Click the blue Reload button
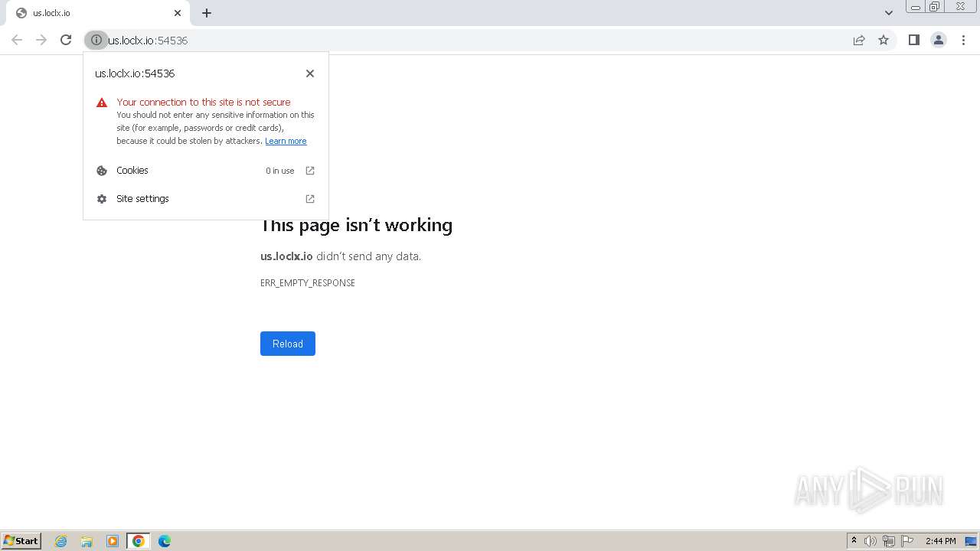This screenshot has height=551, width=980. coord(288,344)
